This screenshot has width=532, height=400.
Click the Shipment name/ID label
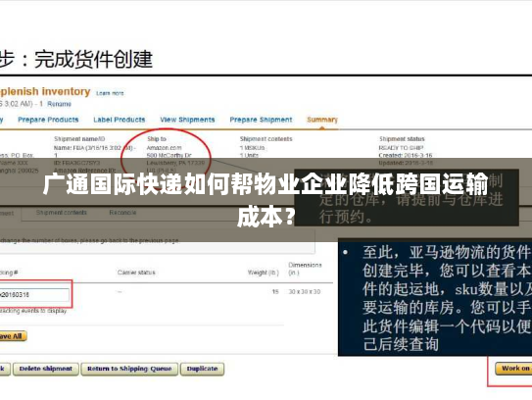pos(79,139)
